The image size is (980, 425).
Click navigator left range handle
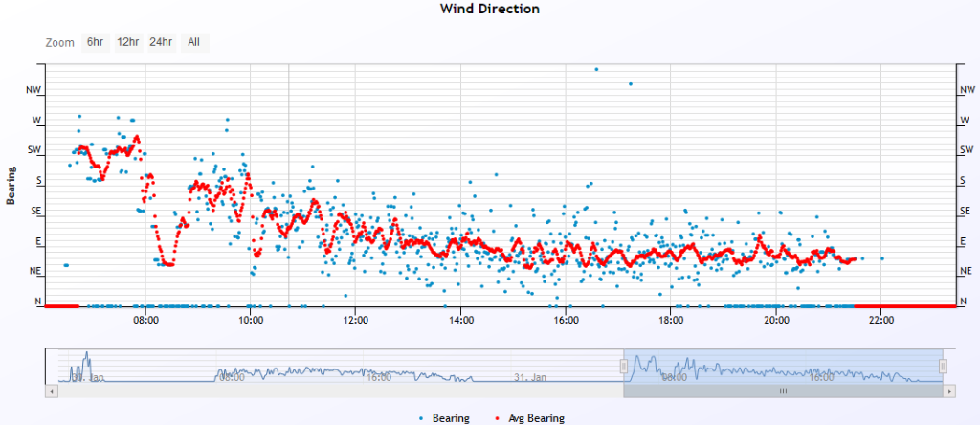coord(623,367)
